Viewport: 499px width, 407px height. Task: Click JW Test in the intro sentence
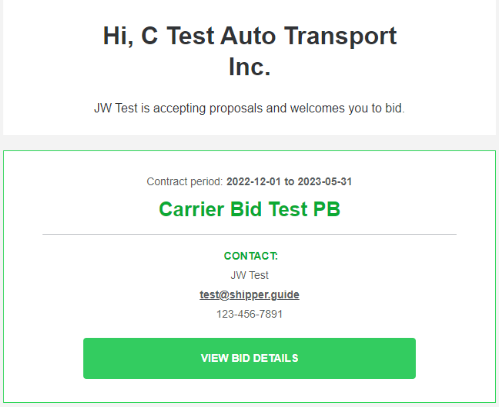point(116,108)
